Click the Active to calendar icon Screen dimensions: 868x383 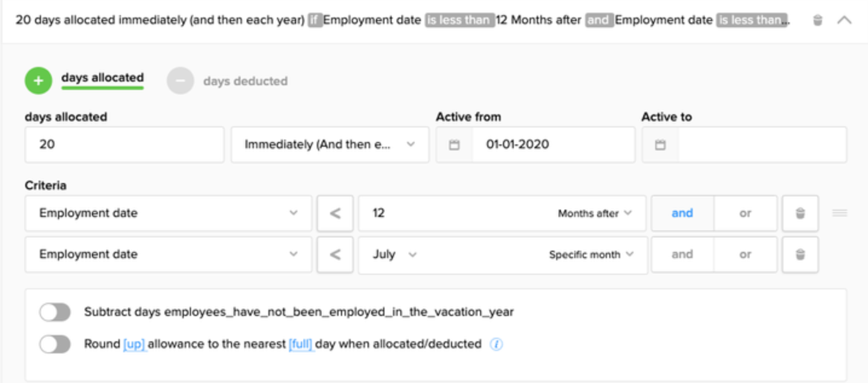660,145
